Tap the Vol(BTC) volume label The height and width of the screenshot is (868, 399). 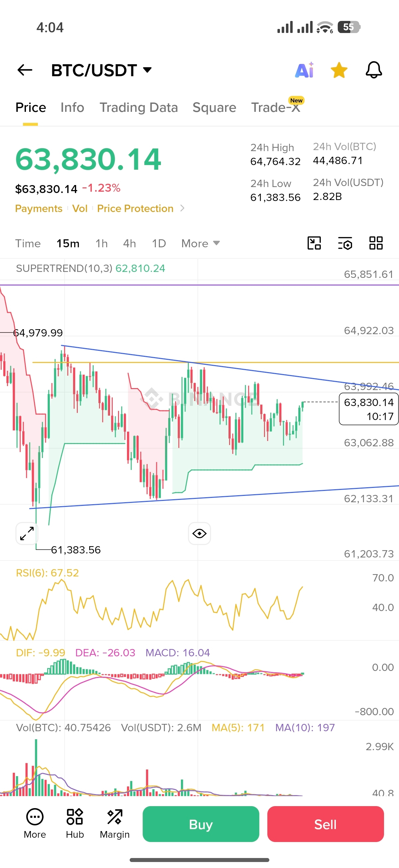pyautogui.click(x=63, y=728)
